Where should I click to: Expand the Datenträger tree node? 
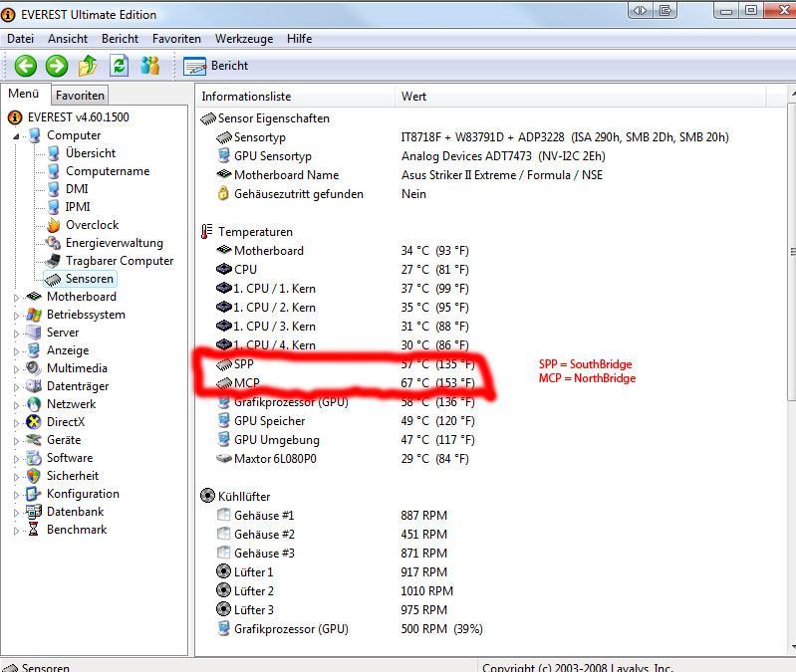click(x=16, y=387)
